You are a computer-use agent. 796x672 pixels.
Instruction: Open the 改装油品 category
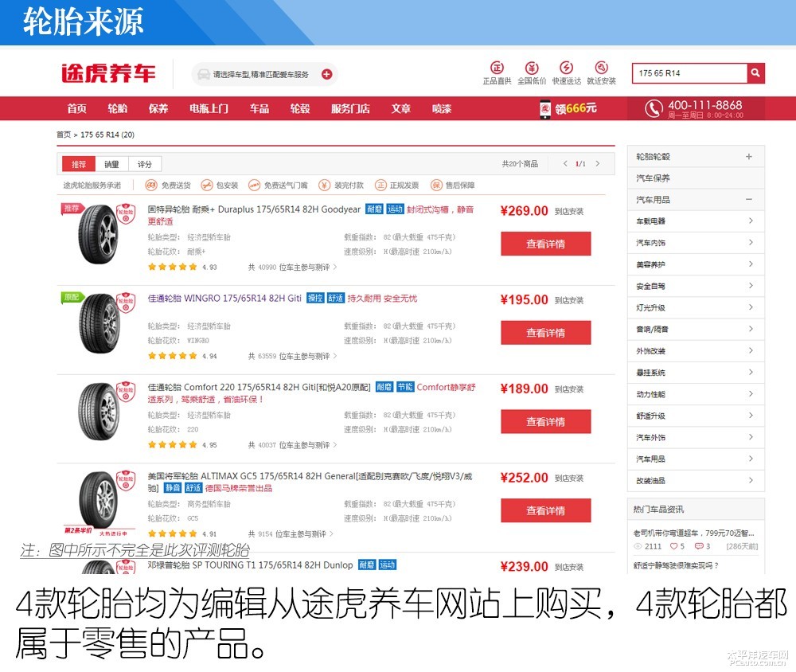pos(696,480)
